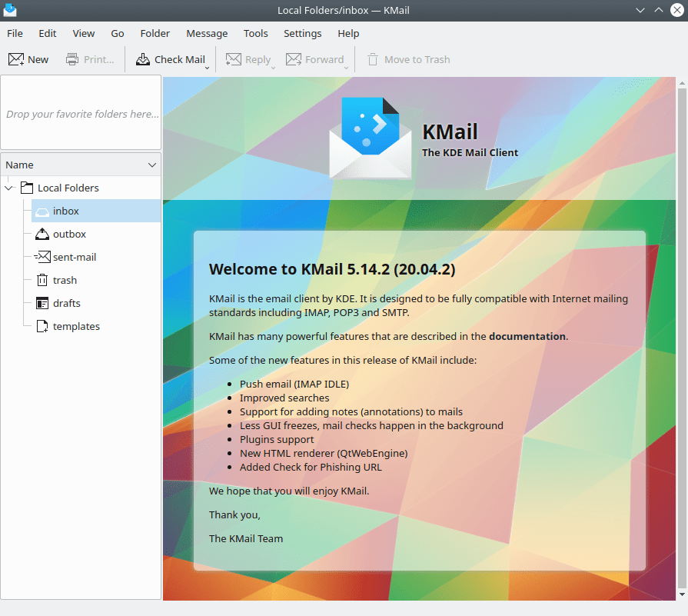Open the outbox folder icon

pos(41,234)
